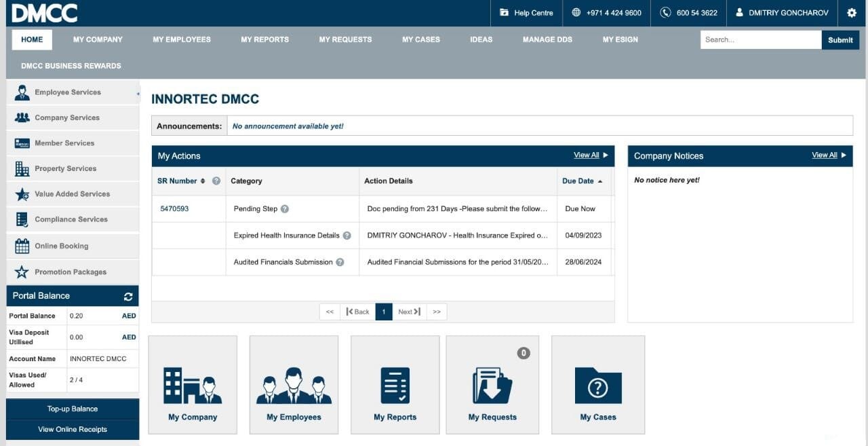Click help icon next to SR Number
The width and height of the screenshot is (868, 446).
coord(216,181)
